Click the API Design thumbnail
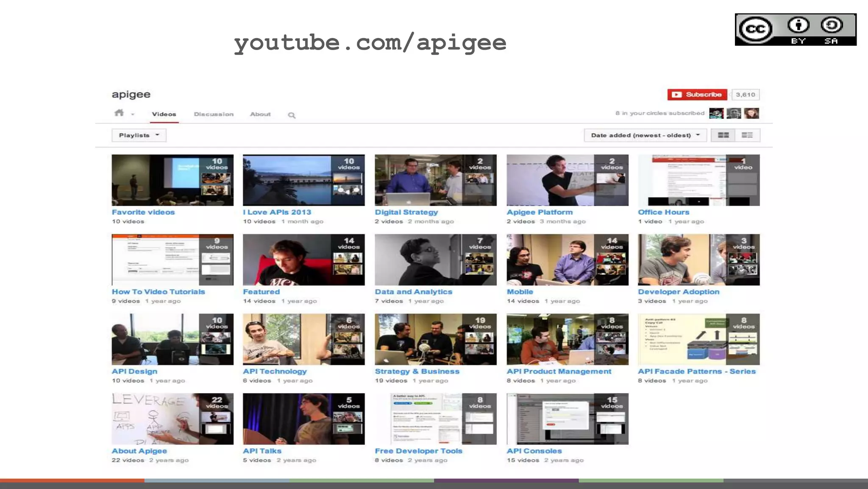The width and height of the screenshot is (868, 489). point(172,339)
